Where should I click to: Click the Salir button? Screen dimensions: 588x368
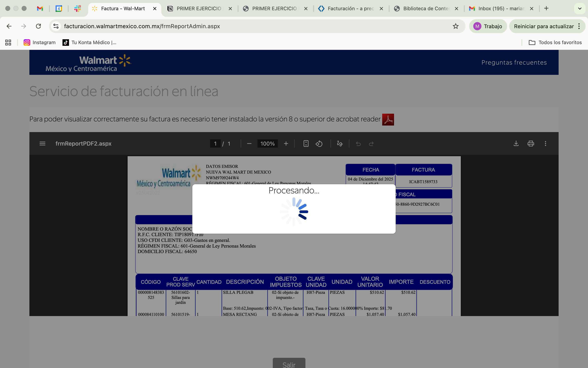pyautogui.click(x=289, y=363)
